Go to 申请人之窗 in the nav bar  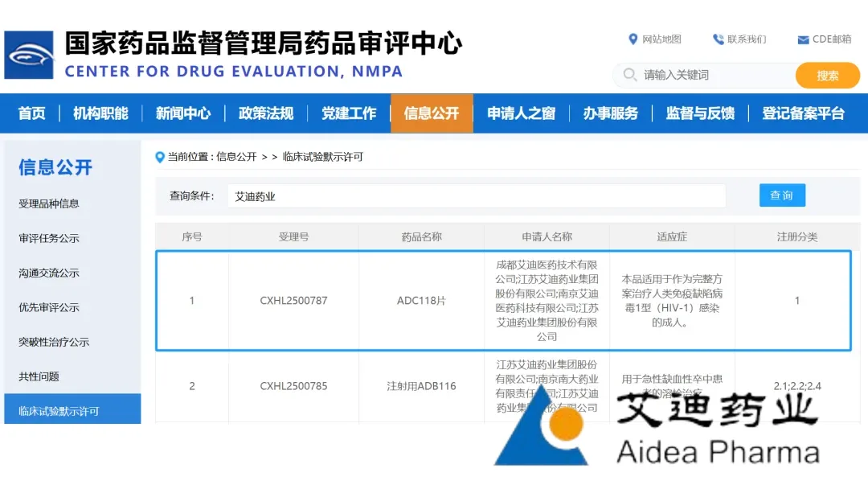coord(521,113)
